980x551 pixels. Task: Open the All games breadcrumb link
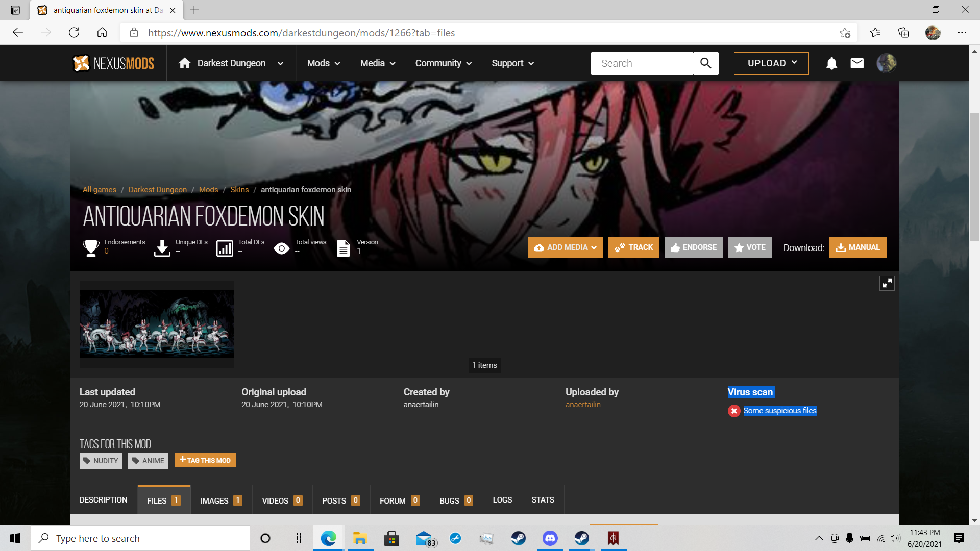[x=100, y=190]
